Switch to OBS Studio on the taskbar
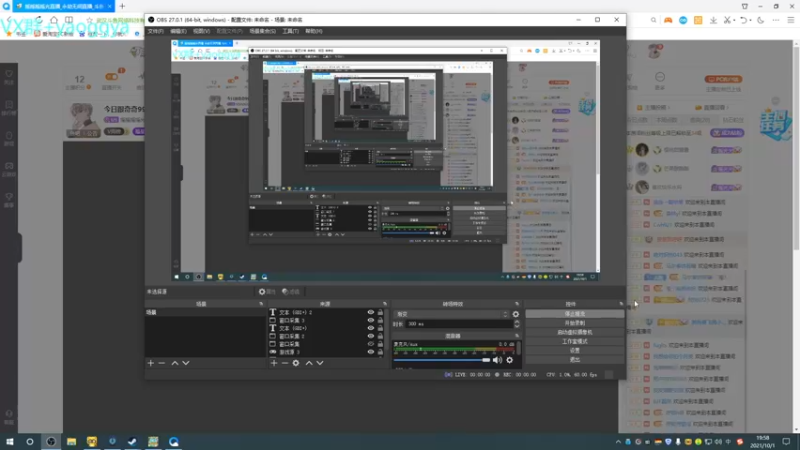This screenshot has height=450, width=800. pos(51,442)
